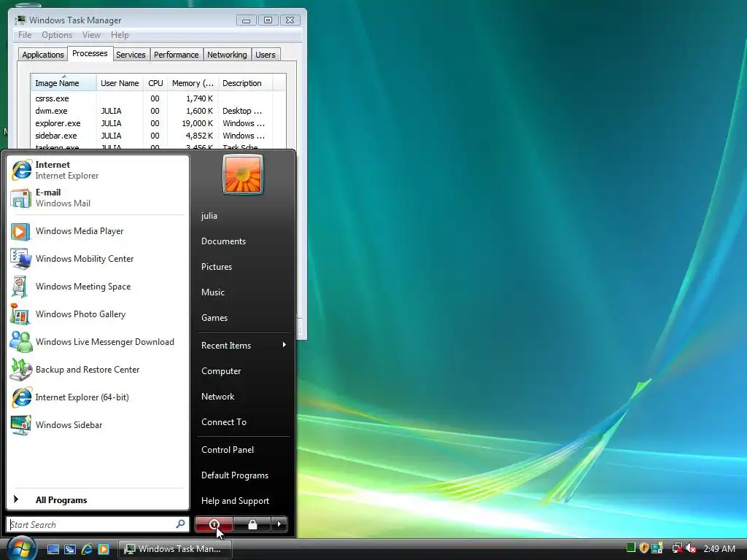The height and width of the screenshot is (560, 747).
Task: Click muted volume tray icon
Action: click(691, 548)
